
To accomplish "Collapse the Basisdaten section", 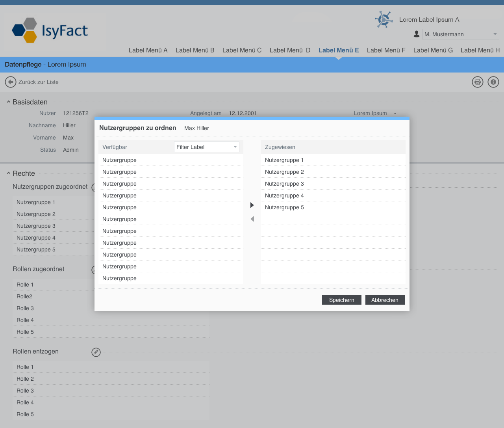I will (x=9, y=102).
